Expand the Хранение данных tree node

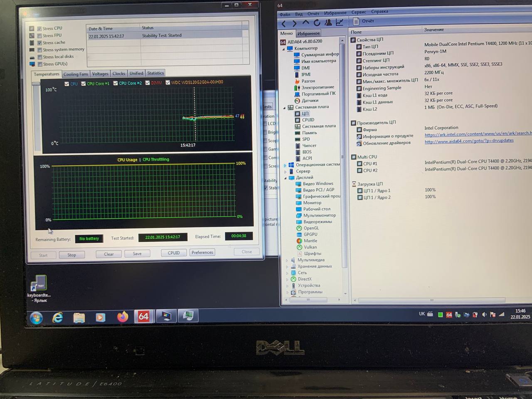[287, 266]
